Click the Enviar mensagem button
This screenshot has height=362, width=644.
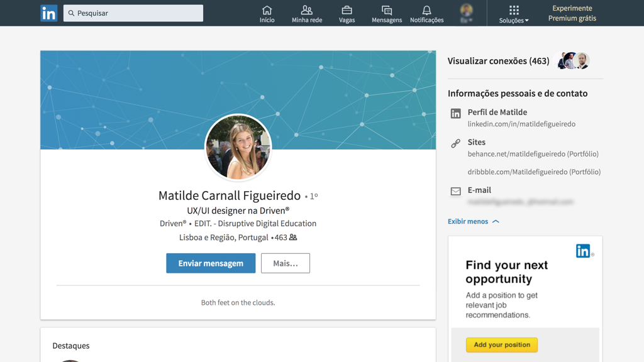pyautogui.click(x=211, y=263)
